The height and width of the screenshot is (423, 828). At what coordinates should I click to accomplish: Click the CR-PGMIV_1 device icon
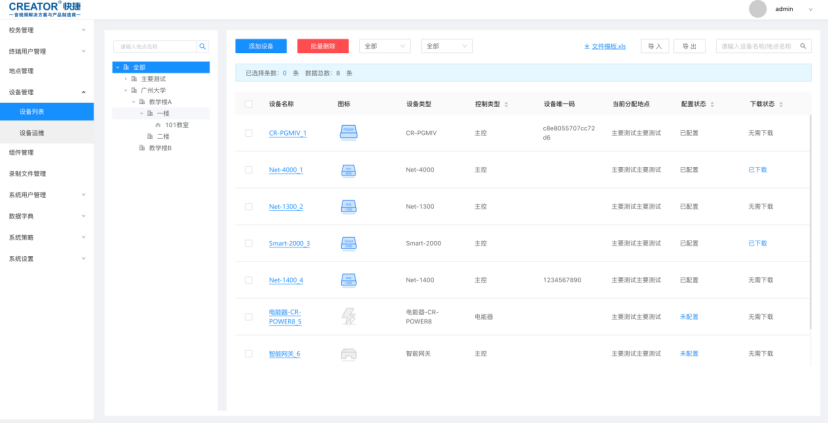click(x=348, y=133)
